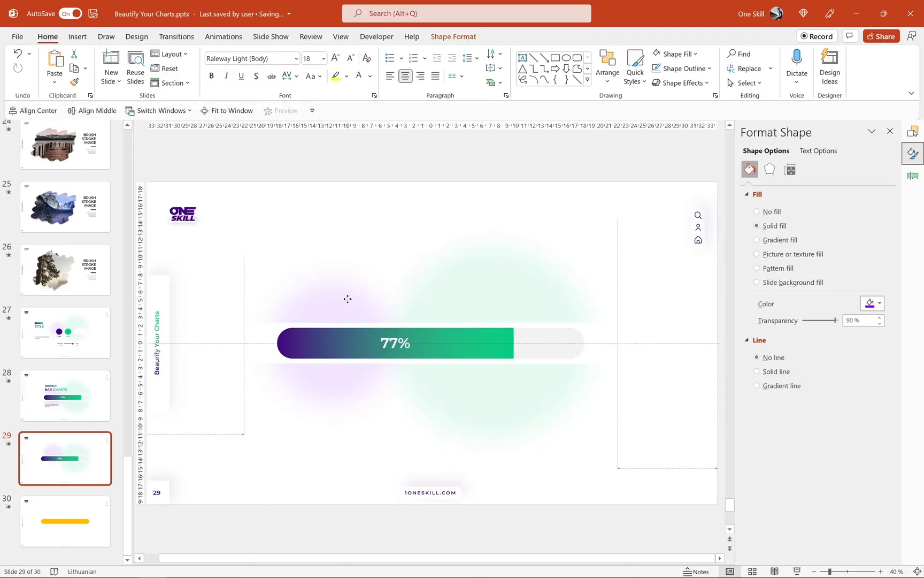924x578 pixels.
Task: Switch to Animations tab
Action: [224, 36]
